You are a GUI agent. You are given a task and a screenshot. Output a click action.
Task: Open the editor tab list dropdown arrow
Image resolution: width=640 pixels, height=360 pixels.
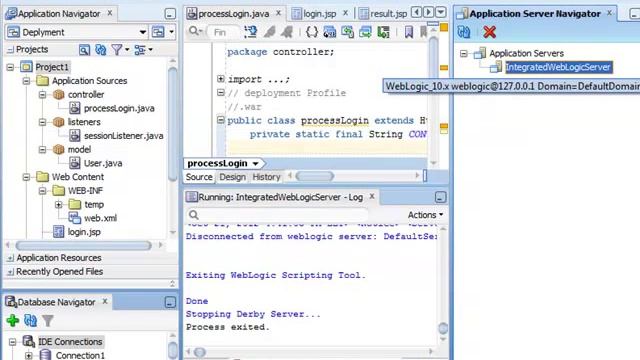(441, 13)
